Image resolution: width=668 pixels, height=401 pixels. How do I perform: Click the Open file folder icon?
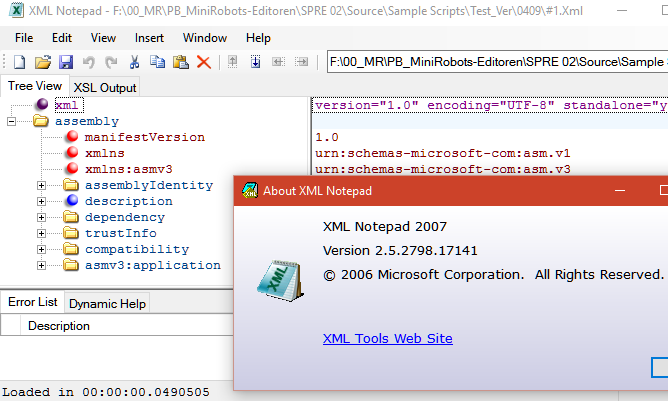(43, 62)
